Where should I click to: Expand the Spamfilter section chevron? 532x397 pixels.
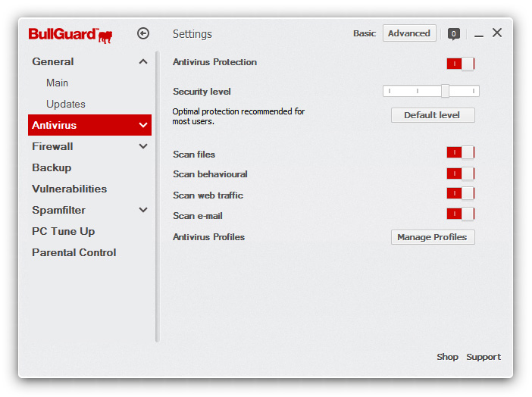click(143, 210)
